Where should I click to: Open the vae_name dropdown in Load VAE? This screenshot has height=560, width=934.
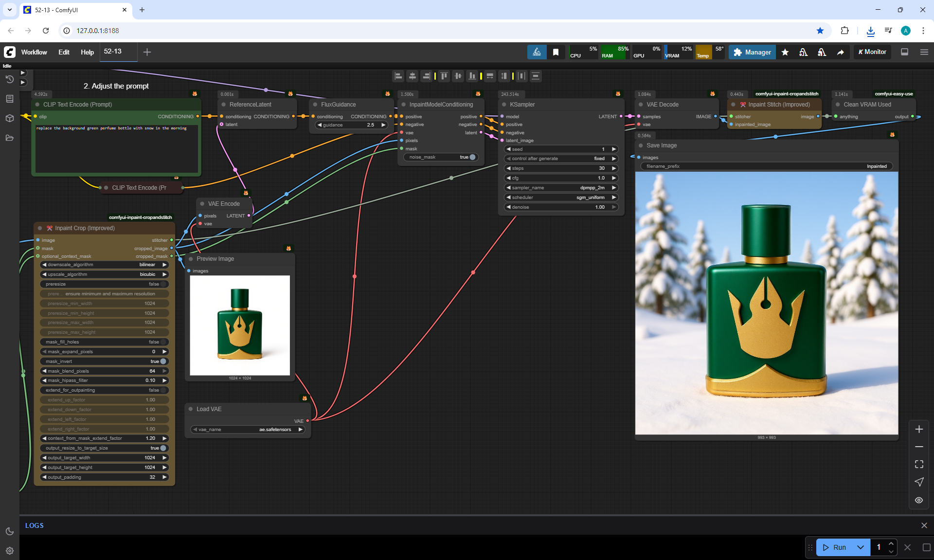[x=248, y=430]
